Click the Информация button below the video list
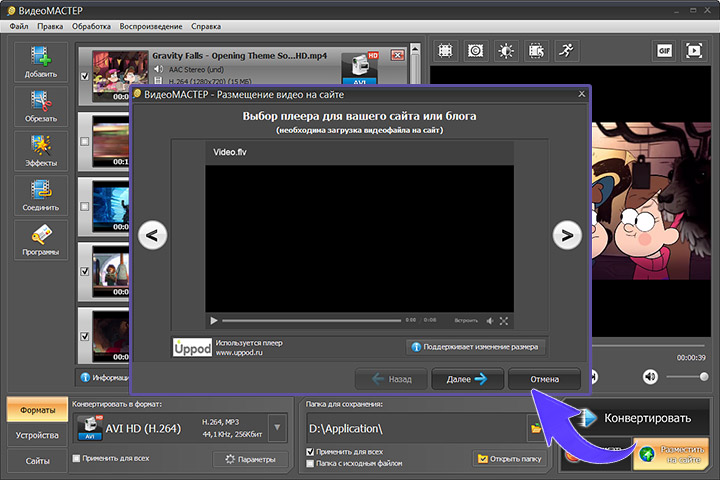 click(x=106, y=377)
